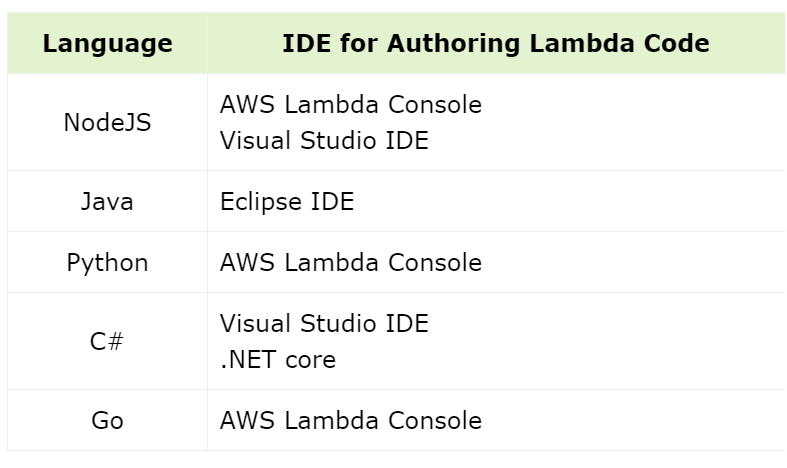Click the Eclipse IDE entry
This screenshot has height=468, width=787.
[x=287, y=201]
